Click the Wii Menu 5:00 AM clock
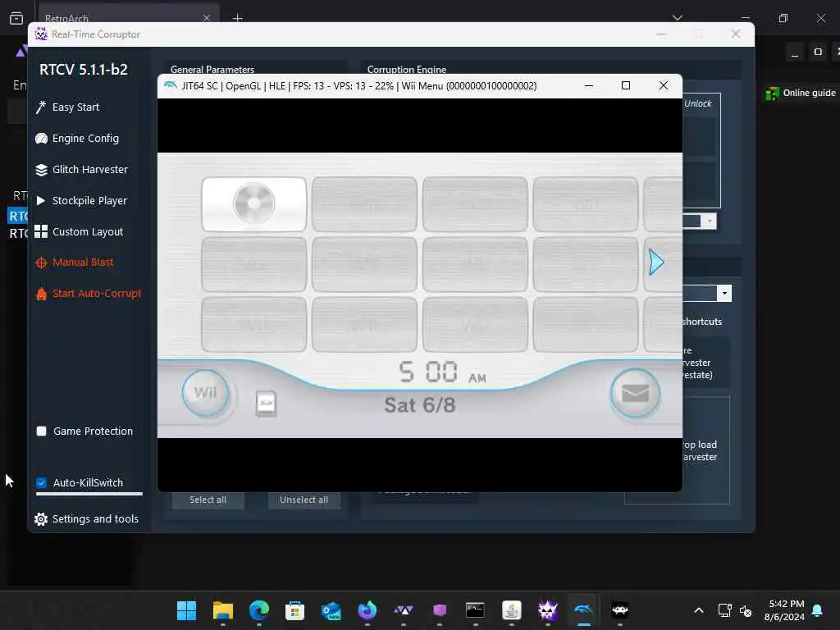 click(442, 372)
